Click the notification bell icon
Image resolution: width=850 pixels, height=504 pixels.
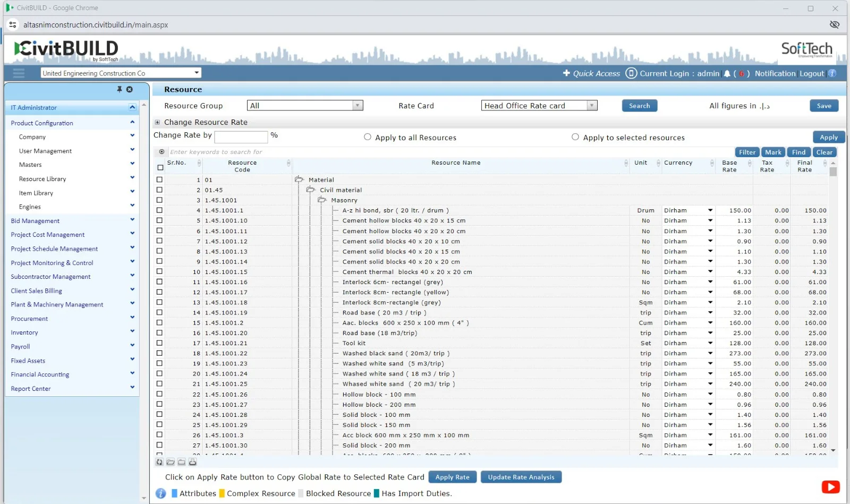tap(727, 74)
